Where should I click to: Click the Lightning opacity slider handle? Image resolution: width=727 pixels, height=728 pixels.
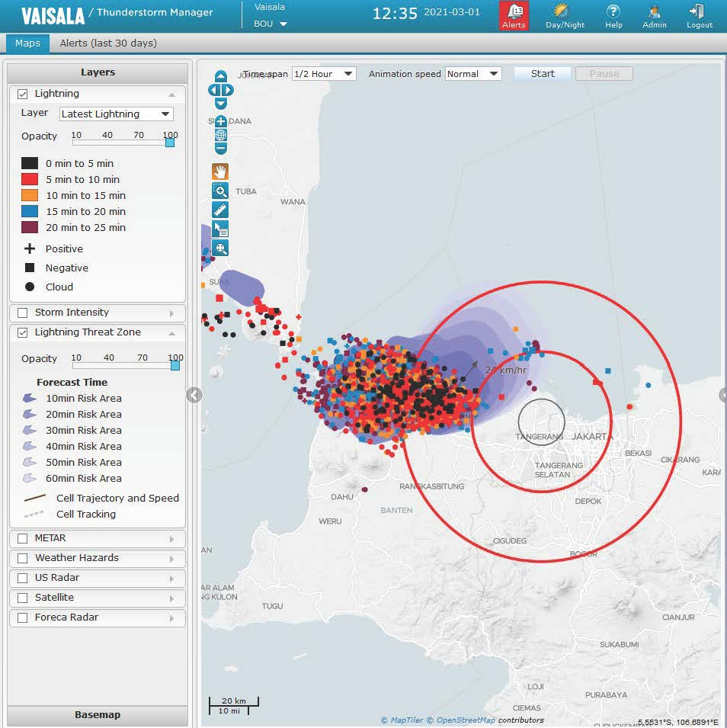click(x=170, y=143)
